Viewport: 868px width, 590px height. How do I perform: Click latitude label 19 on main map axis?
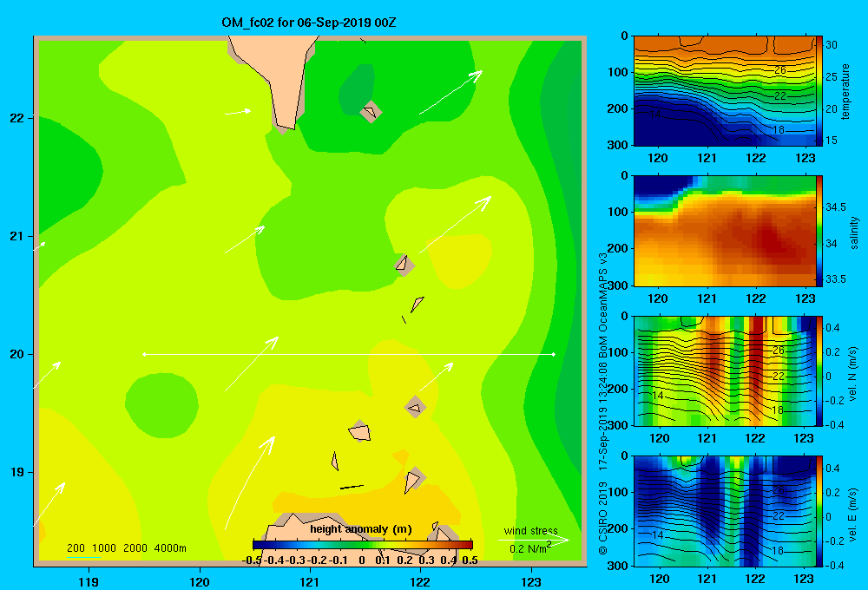17,472
